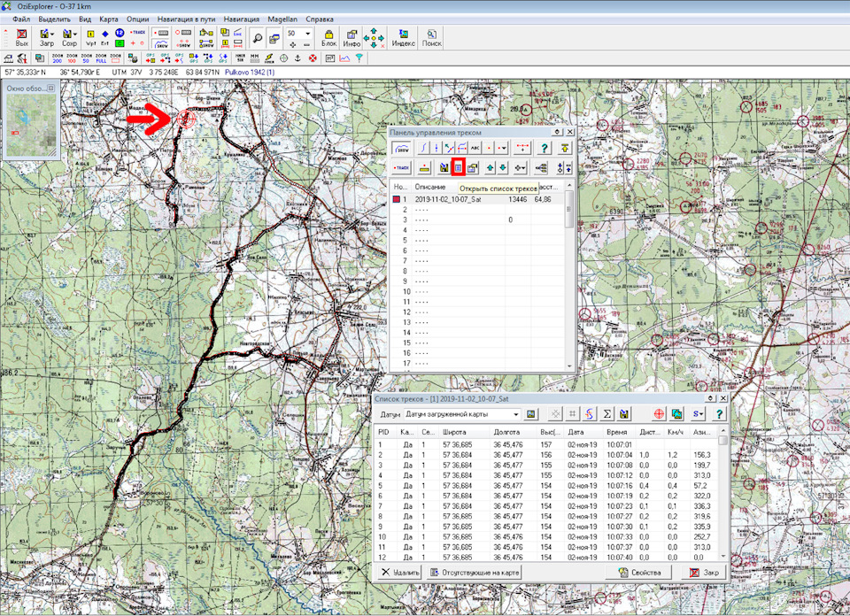This screenshot has width=850, height=616.
Task: Open the track list icon highlighted in red
Action: 459,166
